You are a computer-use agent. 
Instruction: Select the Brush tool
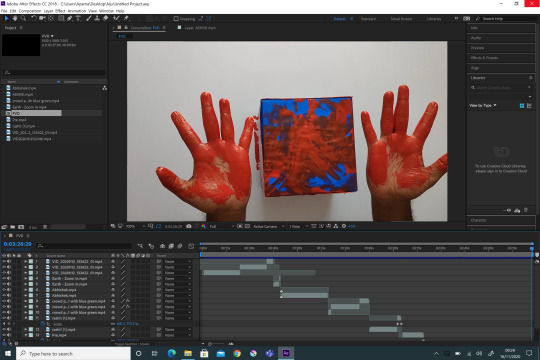pyautogui.click(x=89, y=18)
